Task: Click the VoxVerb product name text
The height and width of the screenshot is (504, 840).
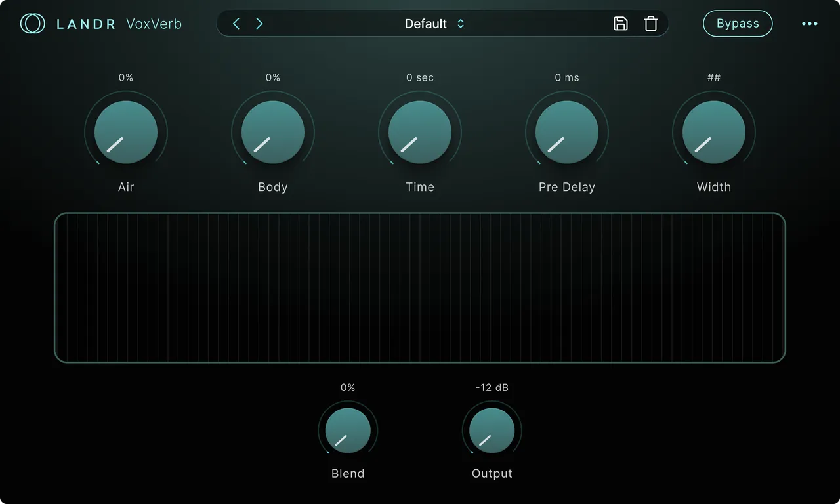Action: coord(154,24)
